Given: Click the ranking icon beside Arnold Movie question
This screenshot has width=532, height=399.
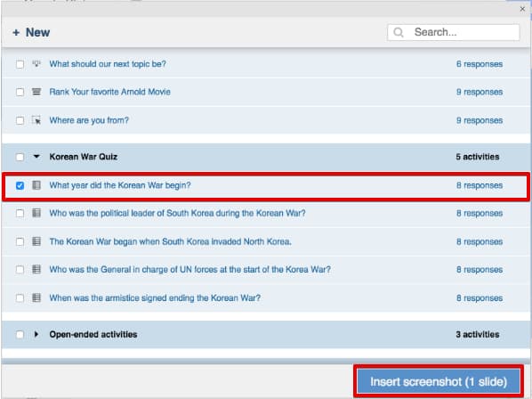Looking at the screenshot, I should click(36, 92).
